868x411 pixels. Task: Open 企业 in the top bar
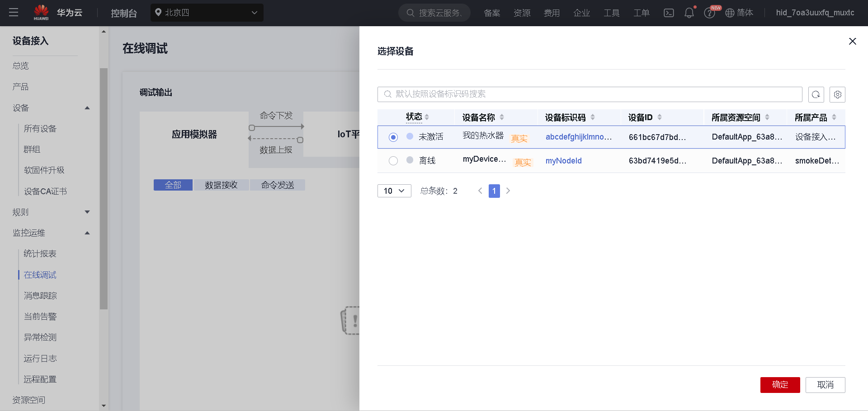pos(582,13)
